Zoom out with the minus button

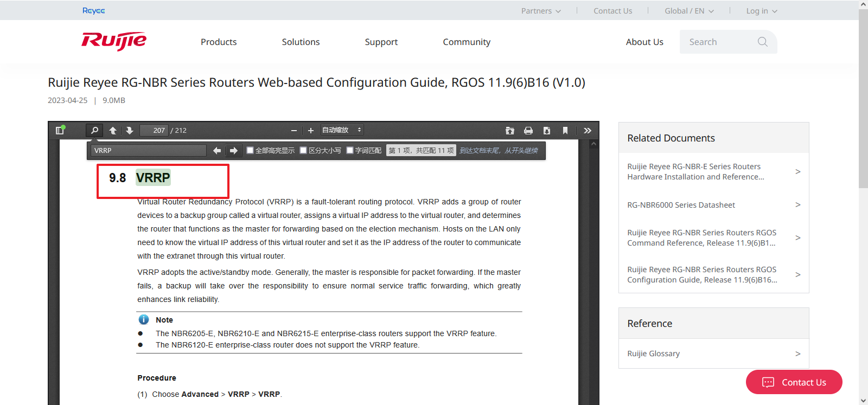click(x=294, y=131)
